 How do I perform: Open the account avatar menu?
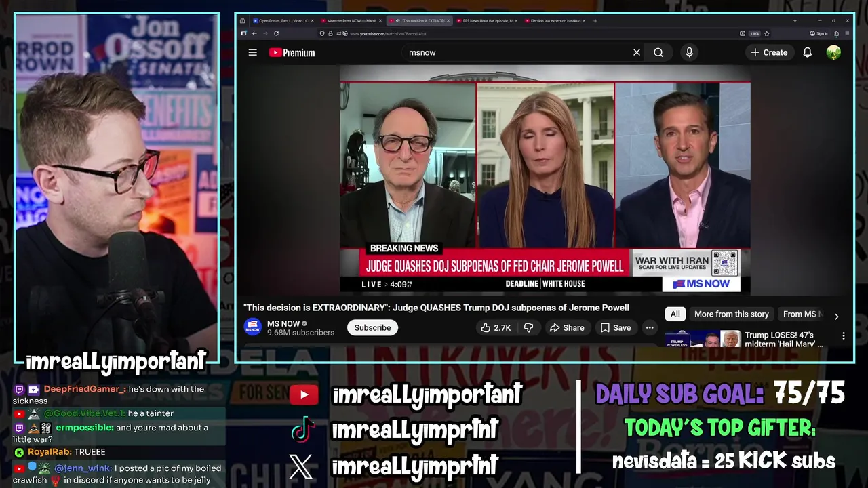[x=833, y=52]
